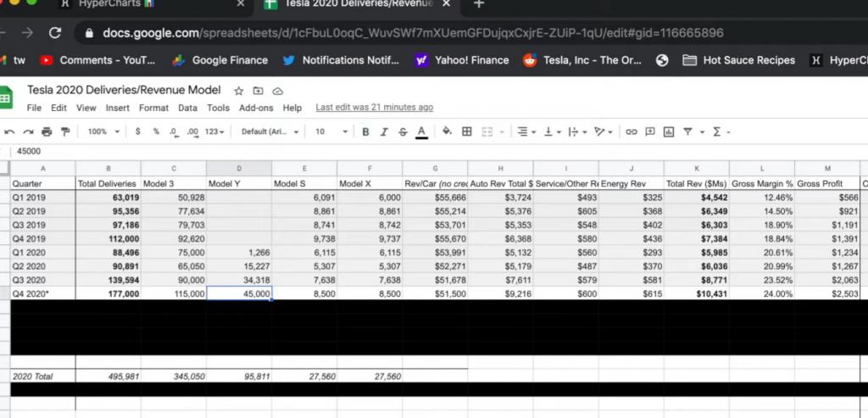Click the Borders icon

click(466, 131)
